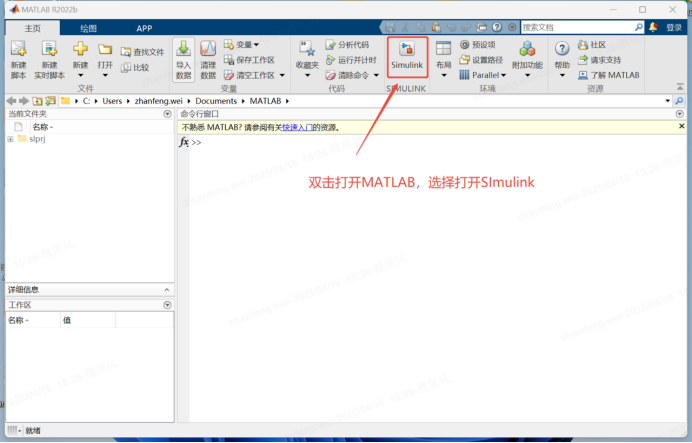
Task: Open the Clear Commands (清除命令) dropdown arrow
Action: [x=376, y=75]
